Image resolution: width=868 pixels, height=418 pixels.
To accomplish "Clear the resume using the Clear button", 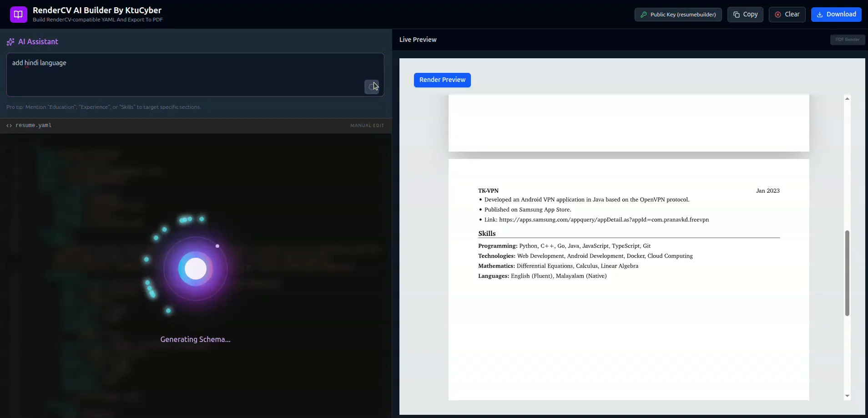I will coord(787,15).
